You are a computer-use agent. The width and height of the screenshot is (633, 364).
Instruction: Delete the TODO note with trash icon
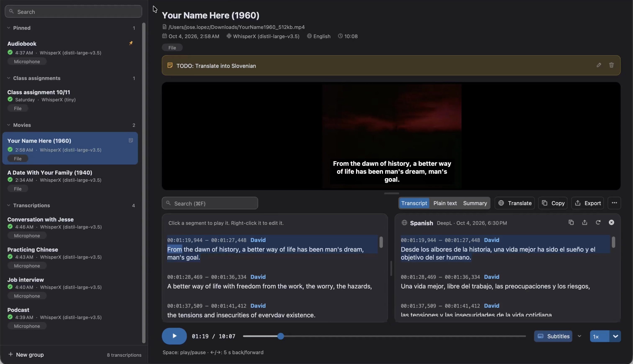611,65
